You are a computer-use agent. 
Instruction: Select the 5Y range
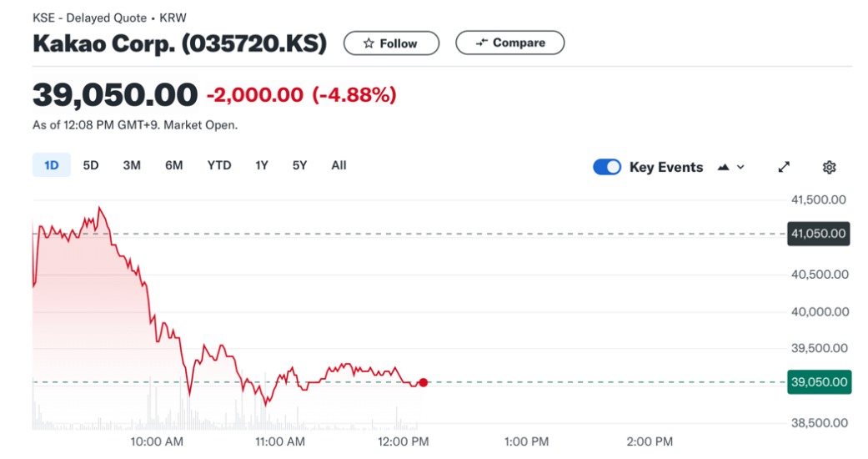[x=299, y=165]
